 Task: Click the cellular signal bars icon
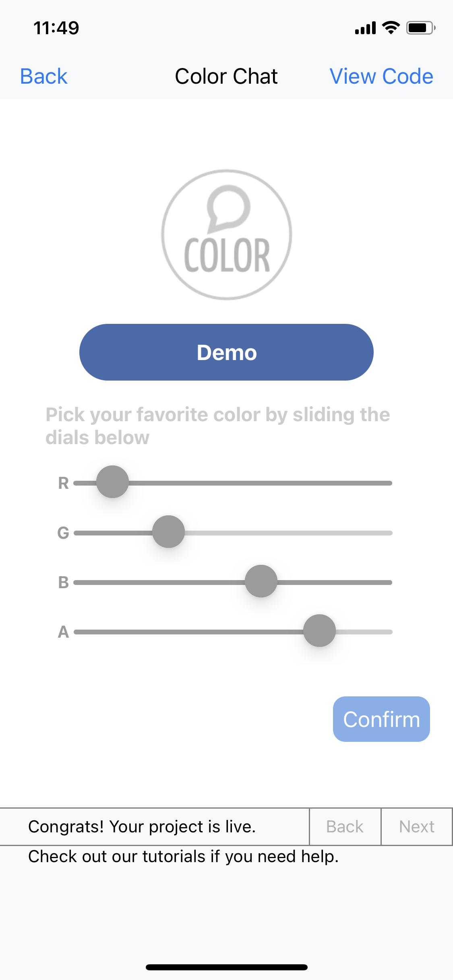[365, 28]
